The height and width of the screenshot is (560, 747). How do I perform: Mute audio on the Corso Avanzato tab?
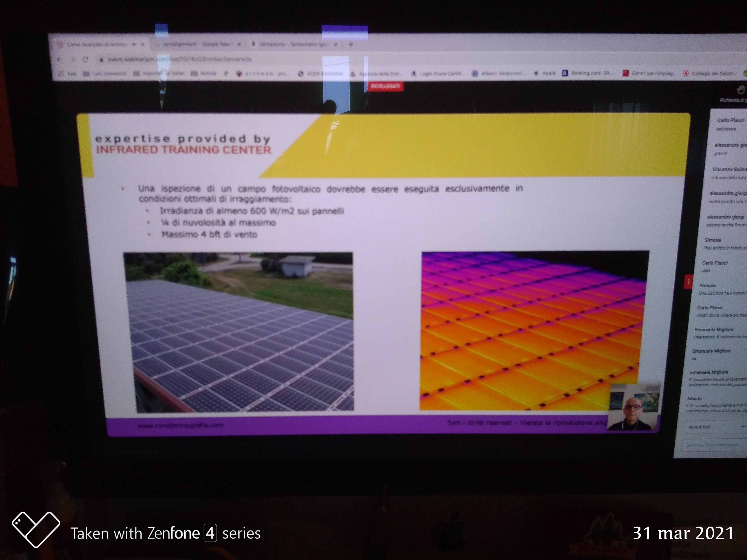click(x=134, y=44)
